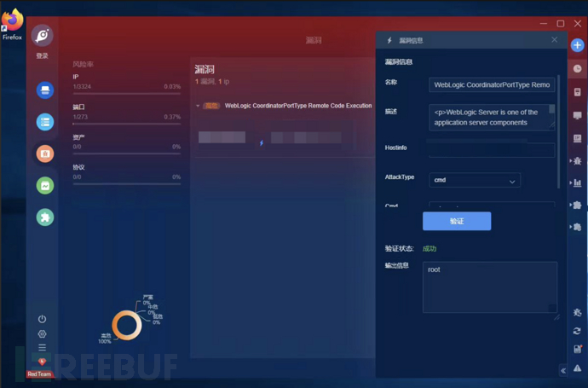588x388 pixels.
Task: Click the document icon below history icon
Action: tap(578, 92)
